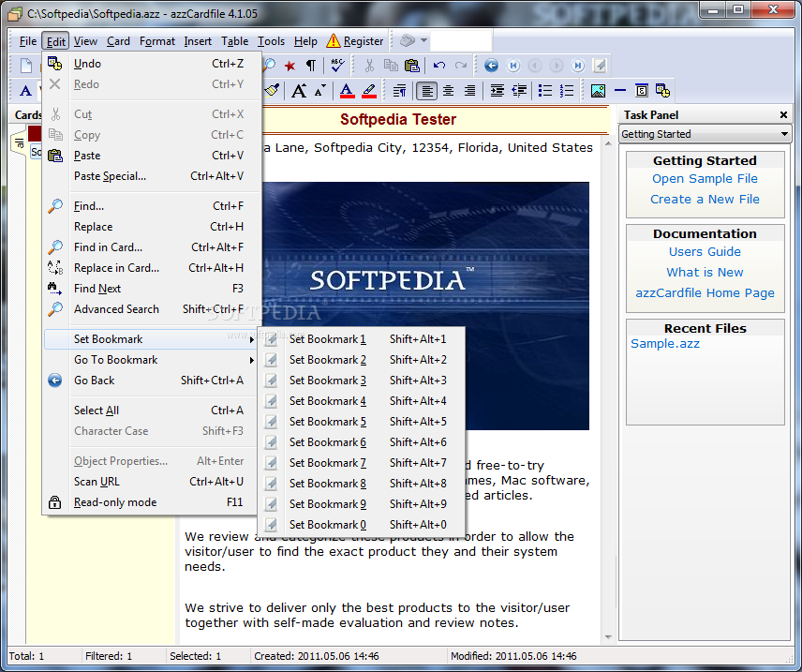The height and width of the screenshot is (672, 802).
Task: Choose Set Bookmark 0 from submenu
Action: pos(361,525)
